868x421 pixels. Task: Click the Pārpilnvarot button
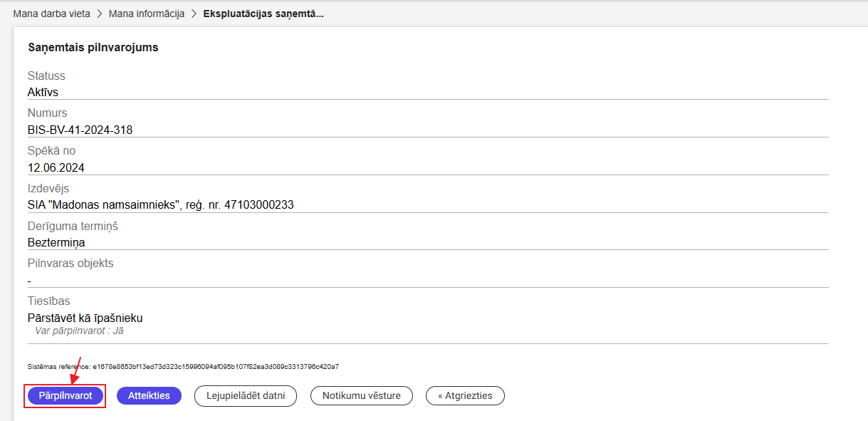tap(65, 395)
